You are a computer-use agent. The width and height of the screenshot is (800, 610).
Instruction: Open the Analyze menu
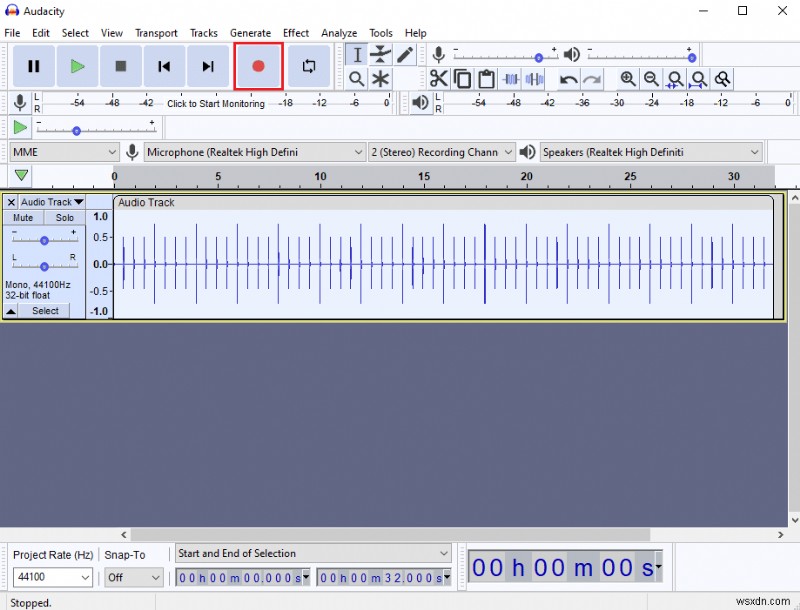point(339,33)
